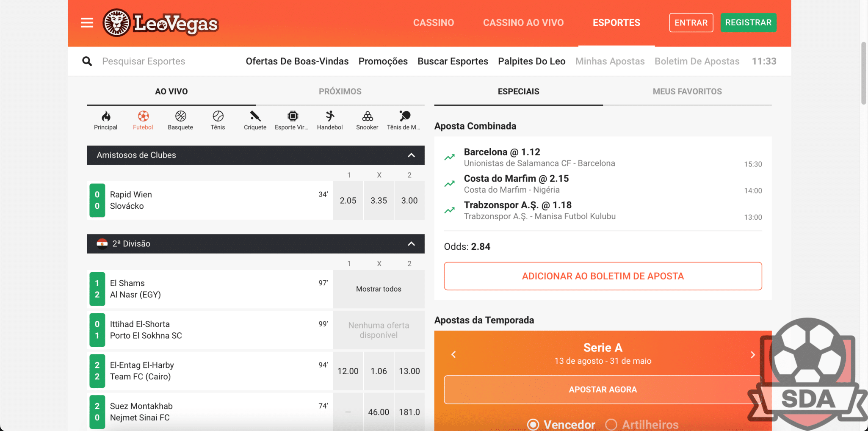Select the Tênis de Mesa icon
The height and width of the screenshot is (431, 868).
(404, 120)
